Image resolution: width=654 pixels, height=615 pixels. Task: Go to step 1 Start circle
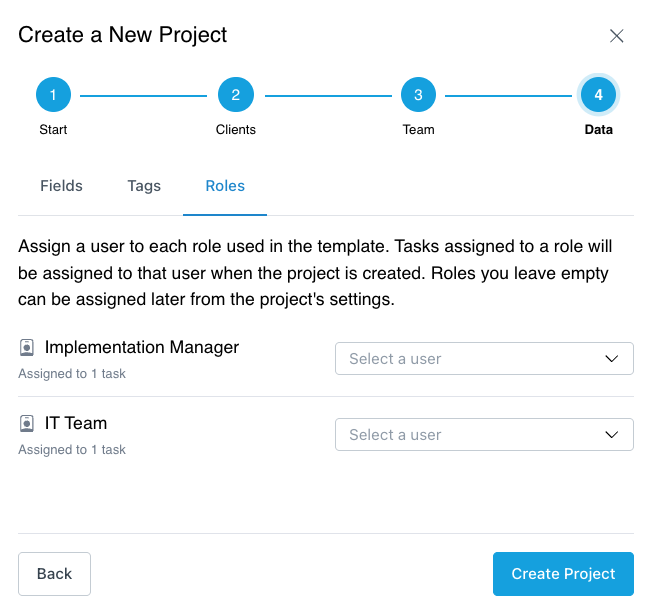coord(53,95)
